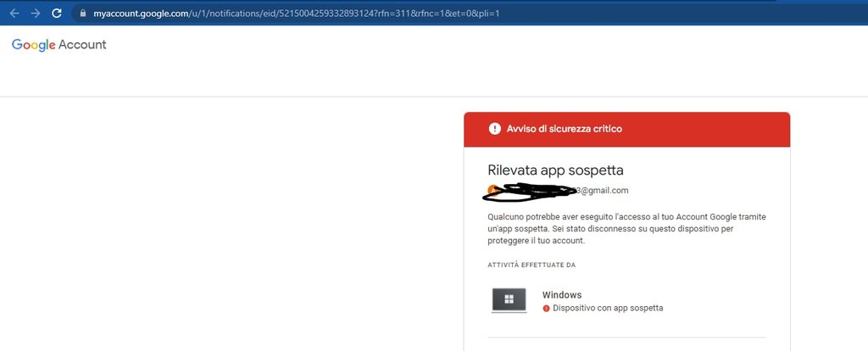Click the "Qualcuno potrebbe aver eseguito" paragraph

626,229
